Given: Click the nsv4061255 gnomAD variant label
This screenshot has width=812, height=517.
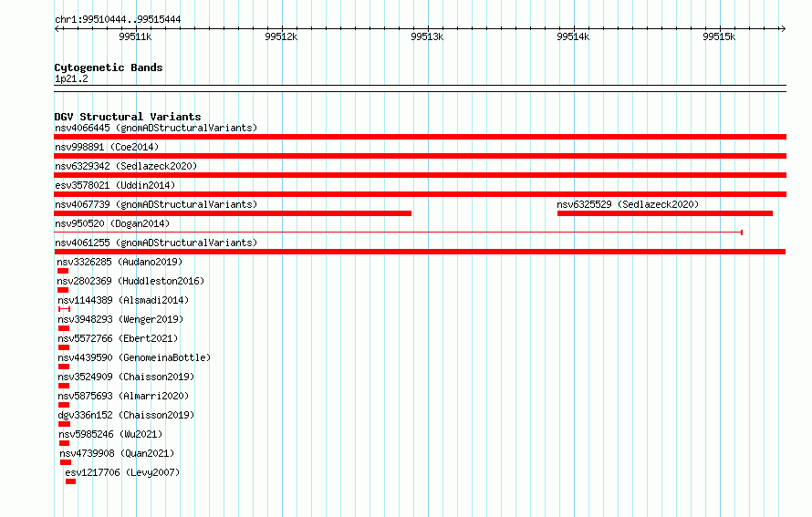Looking at the screenshot, I should click(x=156, y=243).
